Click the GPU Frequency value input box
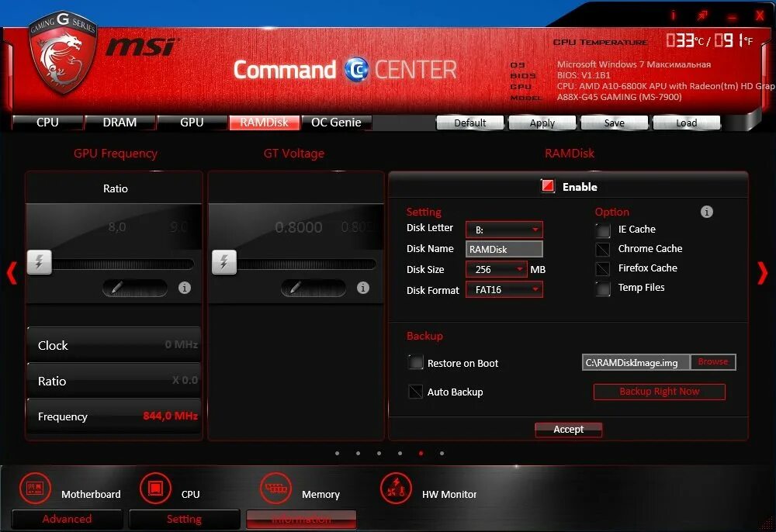Screen dimensions: 776x532 pos(135,288)
